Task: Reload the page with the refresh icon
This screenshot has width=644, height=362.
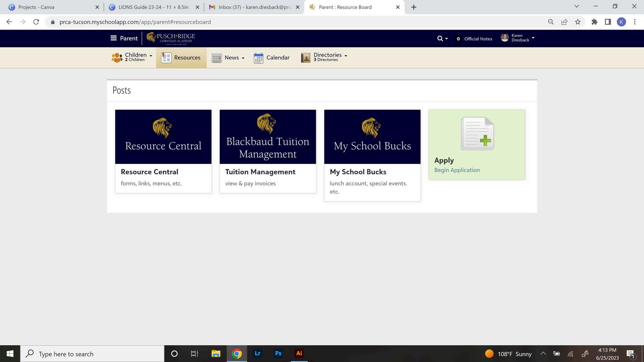Action: click(36, 22)
